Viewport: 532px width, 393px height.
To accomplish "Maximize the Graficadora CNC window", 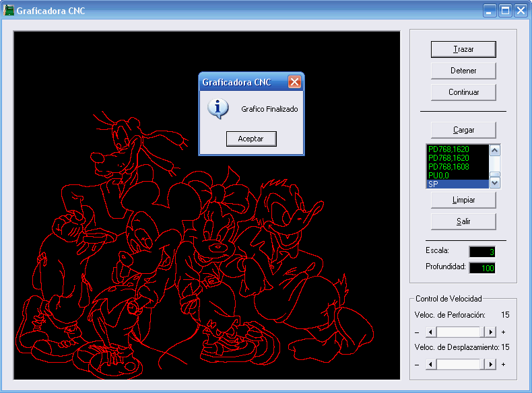I will (504, 11).
